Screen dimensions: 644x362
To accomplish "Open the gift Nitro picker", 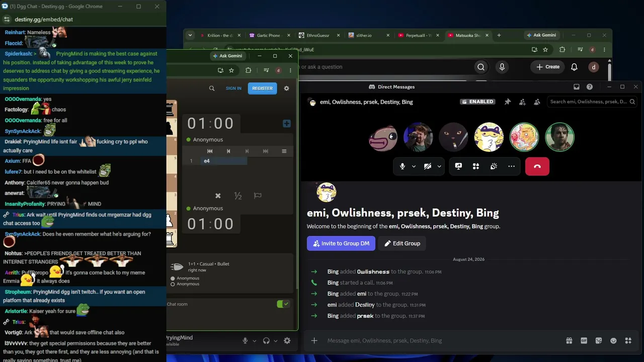I will pos(569,340).
